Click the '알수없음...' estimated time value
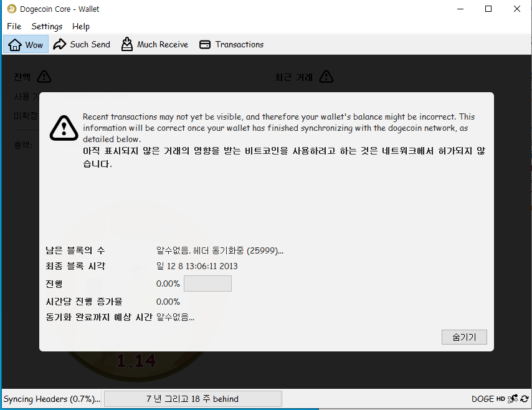Image resolution: width=532 pixels, height=410 pixels. pos(175,317)
